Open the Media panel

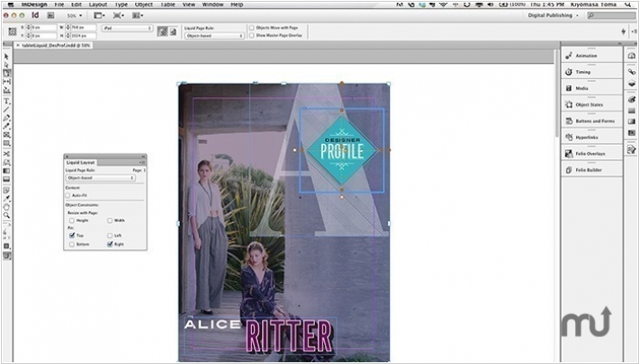click(x=591, y=88)
